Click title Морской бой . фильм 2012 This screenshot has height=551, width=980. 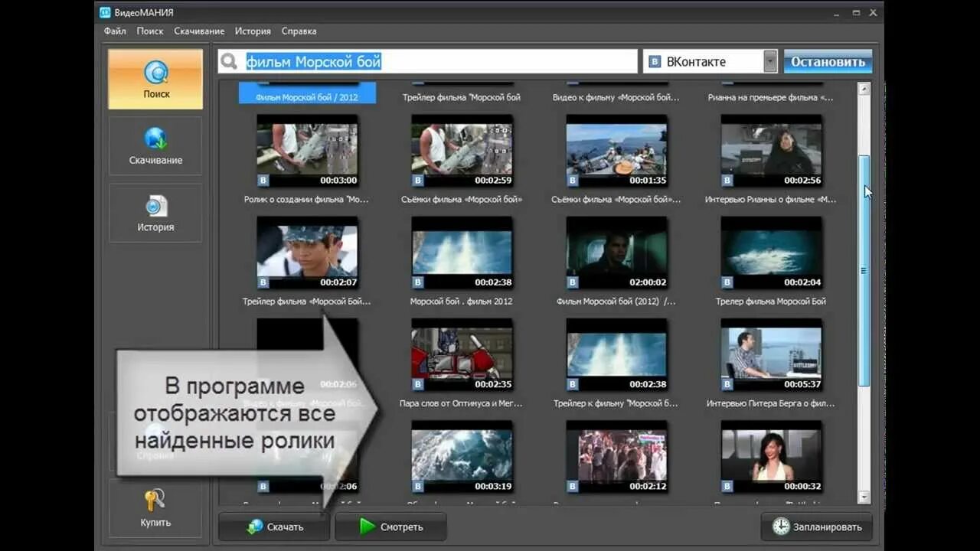pyautogui.click(x=462, y=302)
